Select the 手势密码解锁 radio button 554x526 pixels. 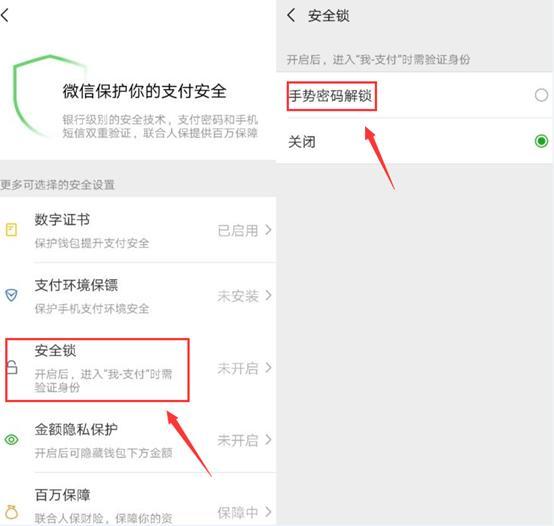pyautogui.click(x=541, y=95)
